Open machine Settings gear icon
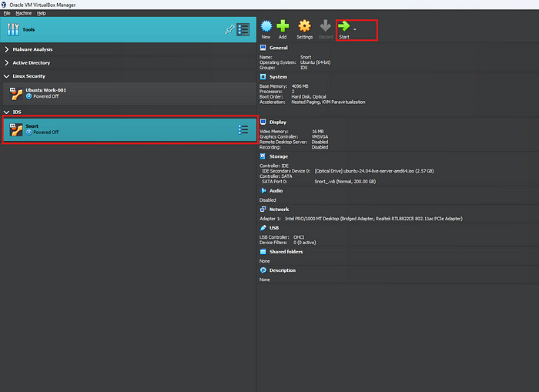 (304, 26)
